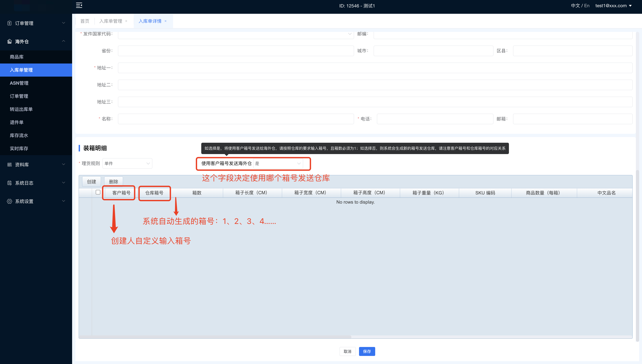Click the 资料库 library icon
The image size is (642, 364).
point(10,165)
